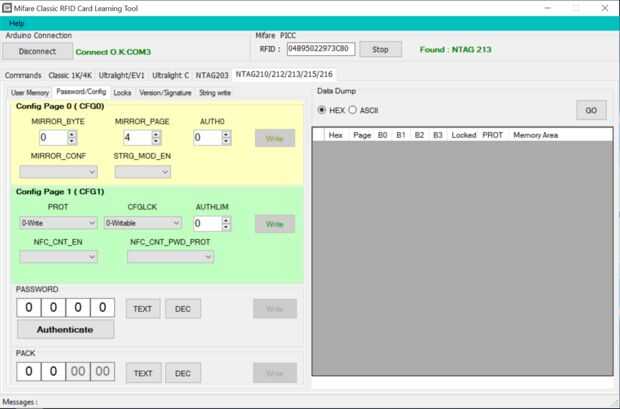
Task: Click second PACK byte field
Action: click(x=53, y=371)
